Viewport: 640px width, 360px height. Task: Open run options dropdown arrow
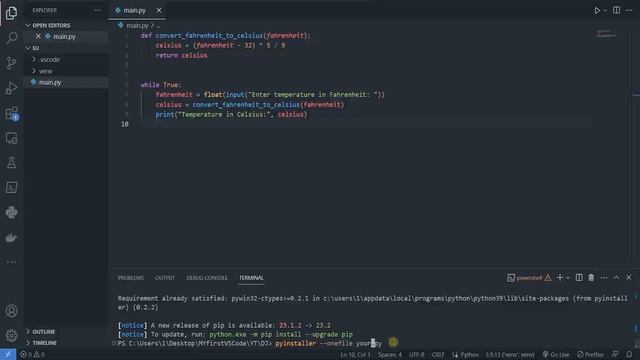point(605,11)
